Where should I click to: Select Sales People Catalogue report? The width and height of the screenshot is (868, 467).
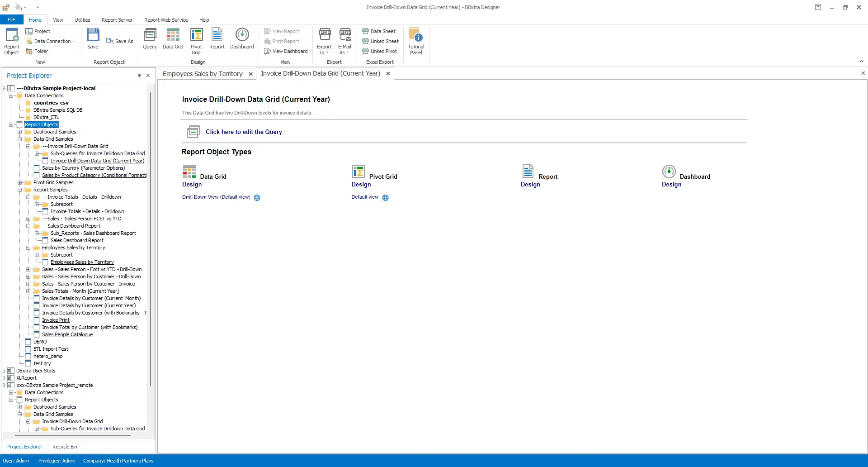[67, 334]
